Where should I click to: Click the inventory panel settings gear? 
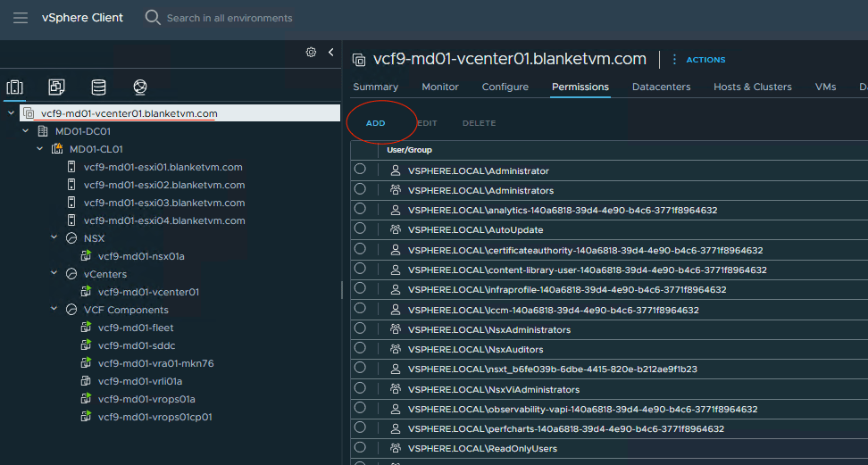click(x=311, y=53)
